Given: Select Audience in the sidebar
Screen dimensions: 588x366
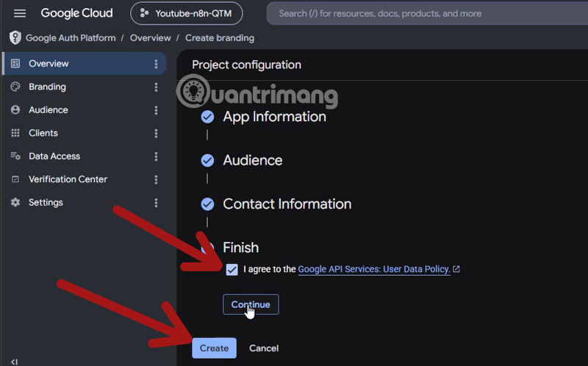Looking at the screenshot, I should click(85, 110).
